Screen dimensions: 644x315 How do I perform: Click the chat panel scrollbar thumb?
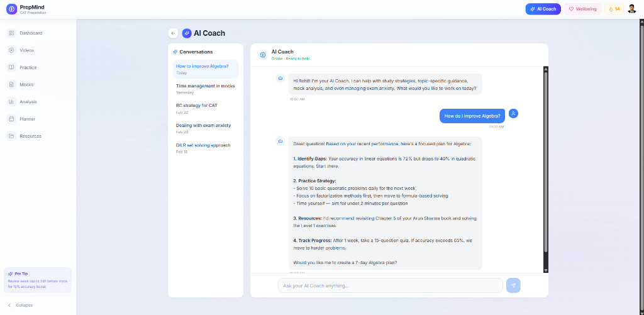545,162
